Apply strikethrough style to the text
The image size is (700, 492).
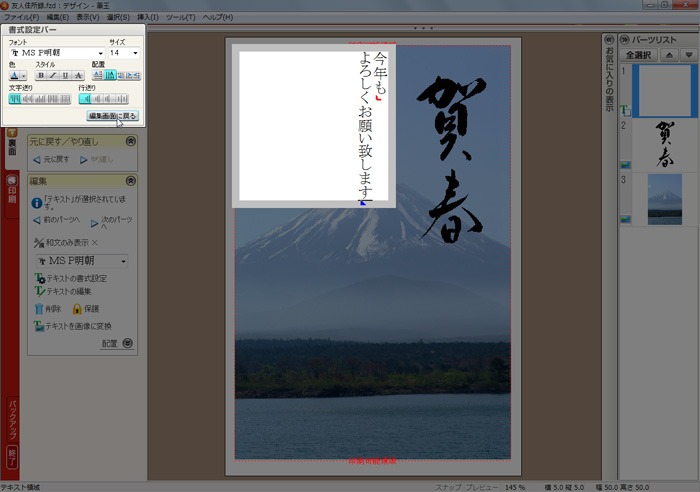(77, 75)
